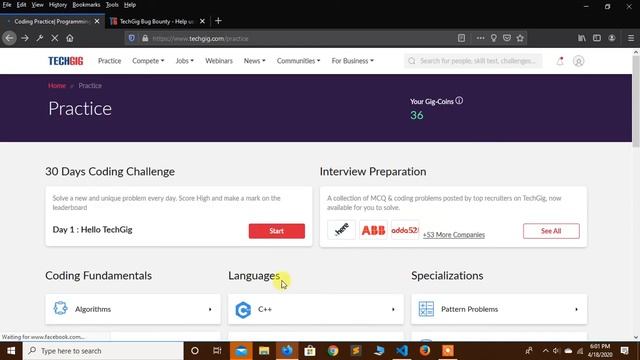
Task: Close the Coding Practice tab
Action: (97, 21)
